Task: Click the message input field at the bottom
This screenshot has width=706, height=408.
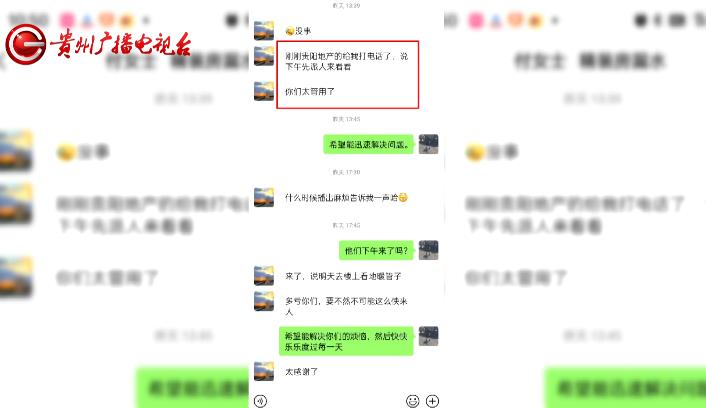Action: click(x=336, y=401)
